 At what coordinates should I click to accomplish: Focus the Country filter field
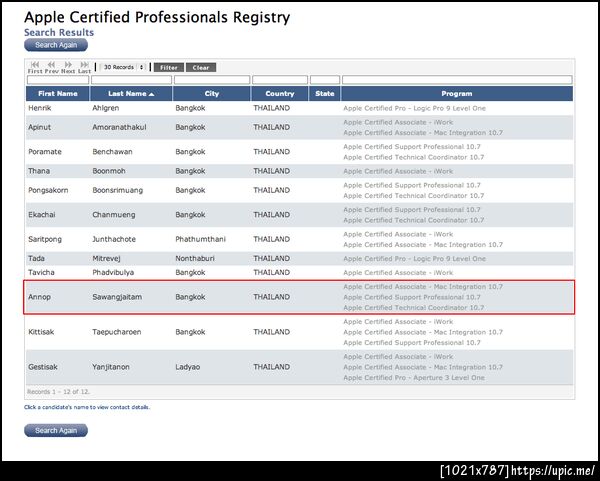tap(280, 80)
